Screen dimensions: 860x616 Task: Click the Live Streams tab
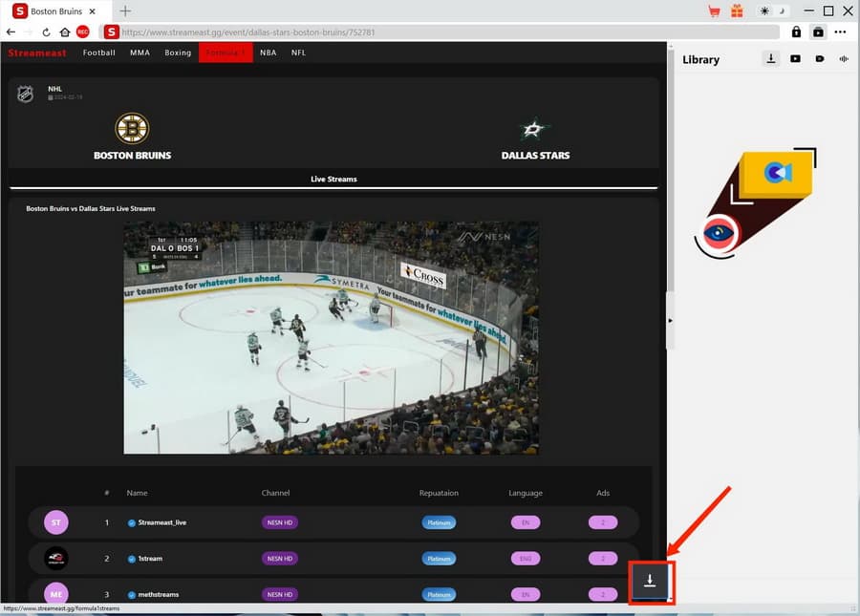tap(333, 179)
